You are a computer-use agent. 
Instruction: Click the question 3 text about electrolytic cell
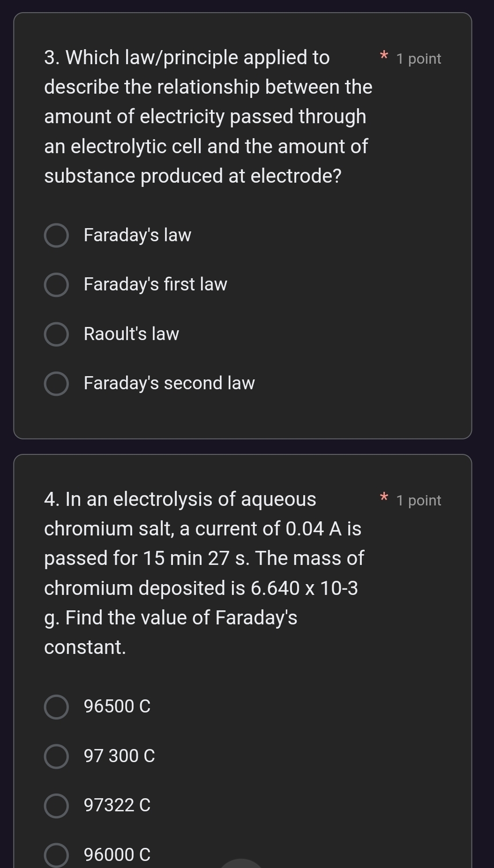click(208, 117)
